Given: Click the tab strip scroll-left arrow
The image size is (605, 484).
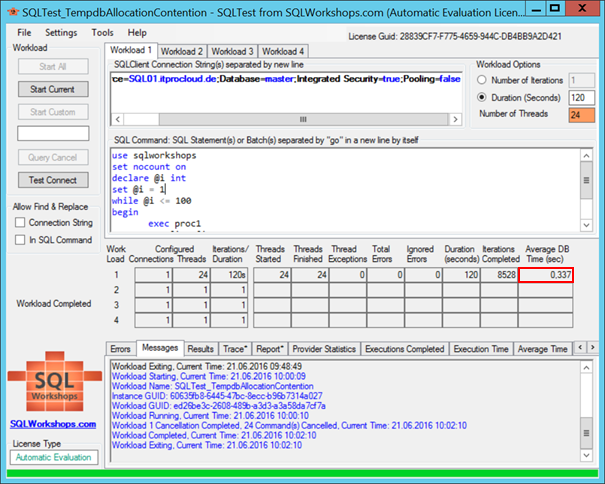Looking at the screenshot, I should [x=580, y=347].
